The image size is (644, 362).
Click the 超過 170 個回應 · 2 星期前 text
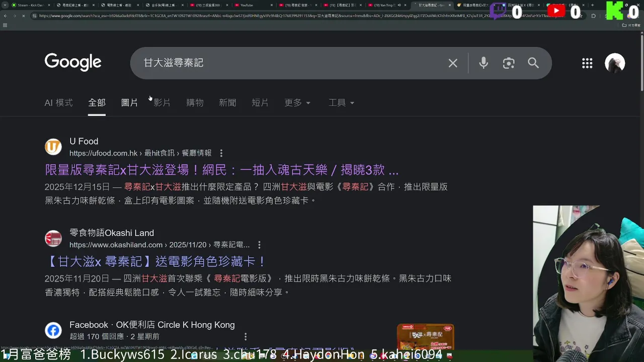[114, 336]
